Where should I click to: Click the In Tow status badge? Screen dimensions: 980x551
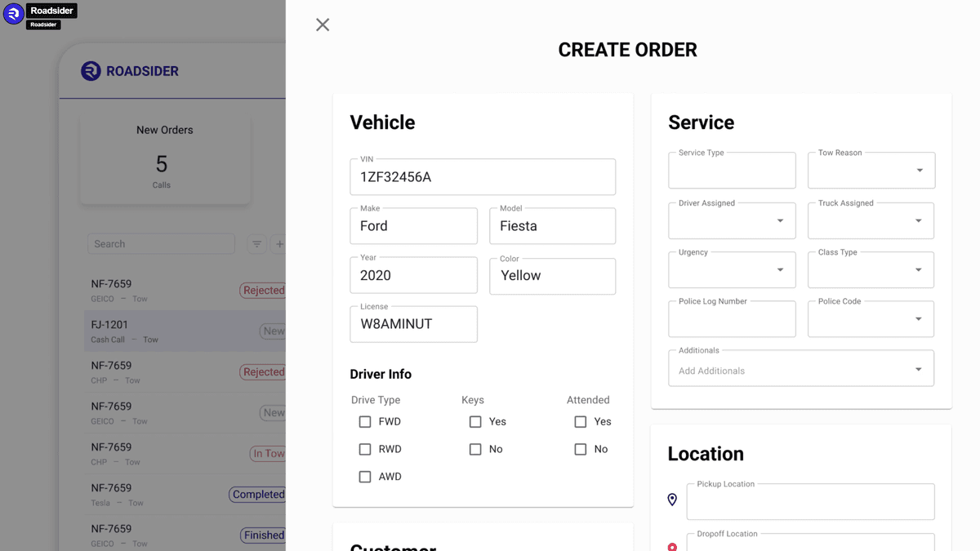pos(268,453)
